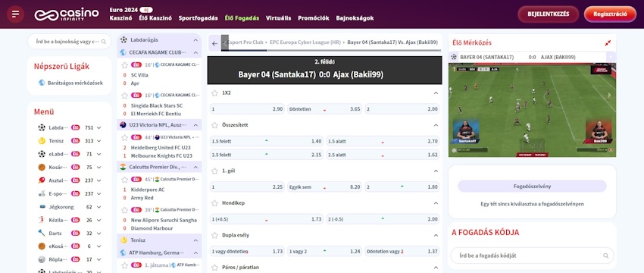The width and height of the screenshot is (644, 273).
Task: Collapse the Összesített market section
Action: pos(436,125)
